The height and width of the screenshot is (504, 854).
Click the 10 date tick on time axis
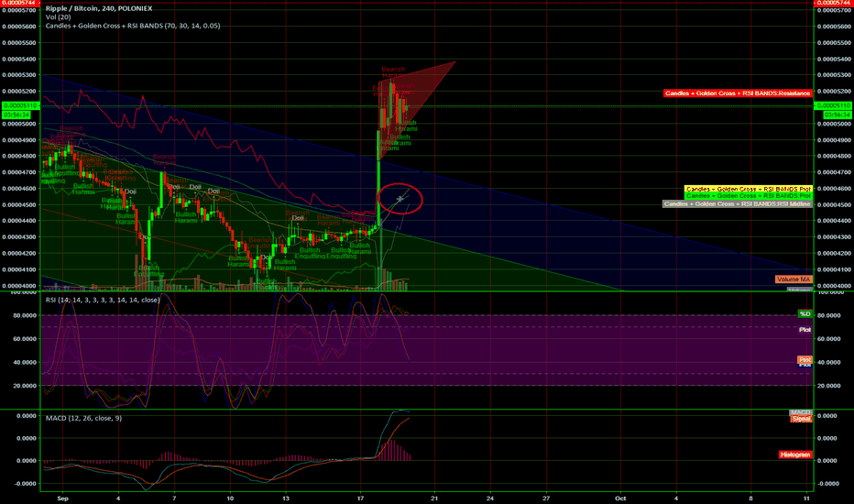230,498
